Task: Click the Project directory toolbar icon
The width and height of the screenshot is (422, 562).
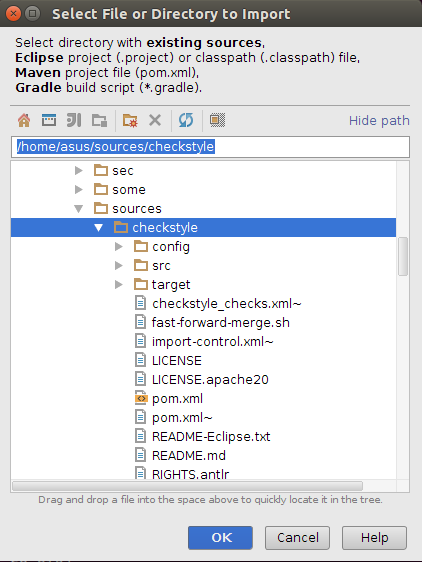Action: click(x=74, y=120)
